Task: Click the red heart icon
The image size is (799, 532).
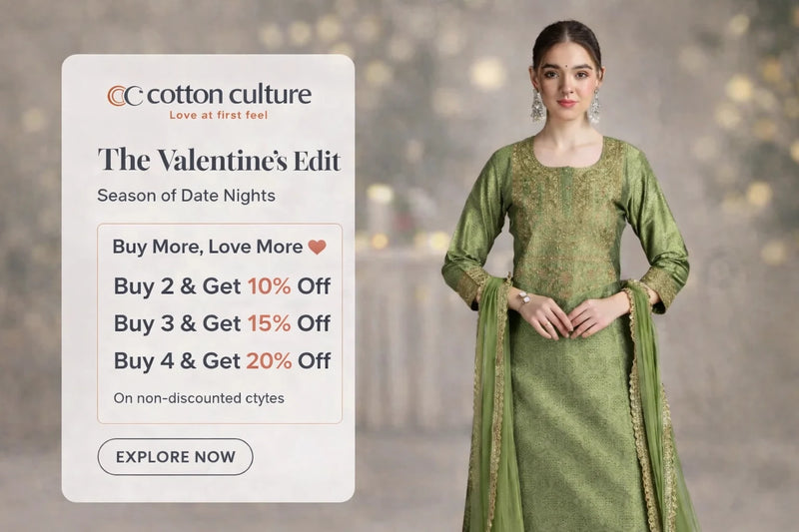Action: (x=317, y=247)
